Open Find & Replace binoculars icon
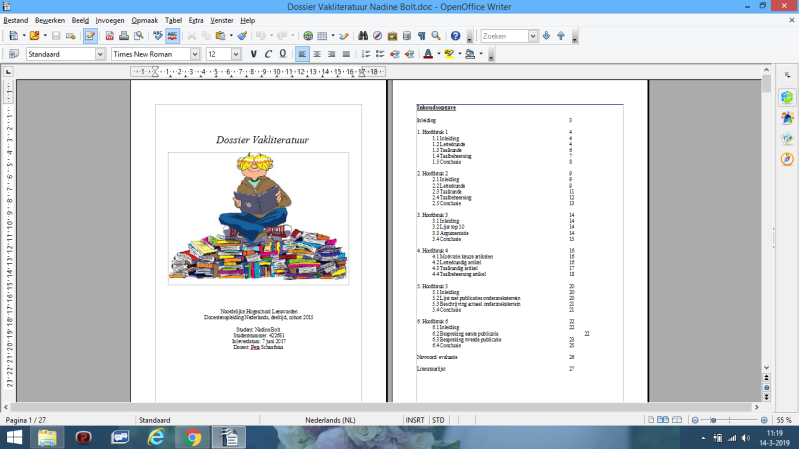The height and width of the screenshot is (449, 799). click(364, 36)
